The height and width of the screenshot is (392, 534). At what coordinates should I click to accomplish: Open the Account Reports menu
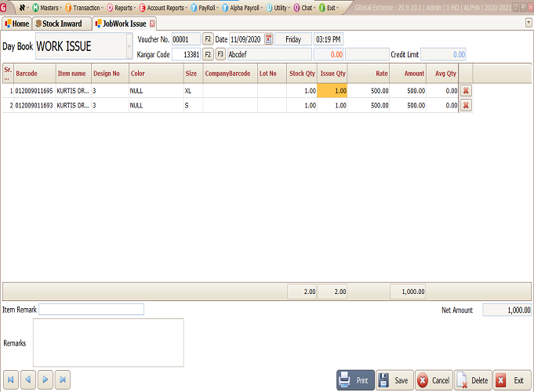coord(163,8)
